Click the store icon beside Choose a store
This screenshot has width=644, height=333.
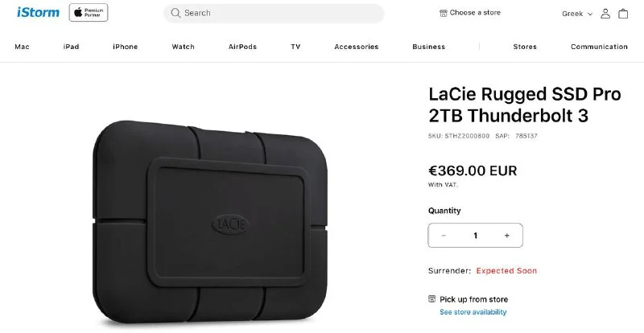(x=443, y=13)
